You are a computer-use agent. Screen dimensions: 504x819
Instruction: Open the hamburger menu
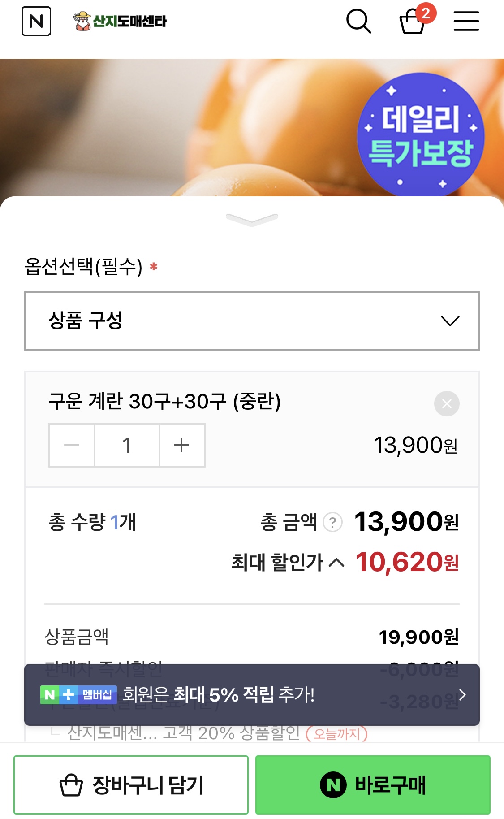click(466, 21)
